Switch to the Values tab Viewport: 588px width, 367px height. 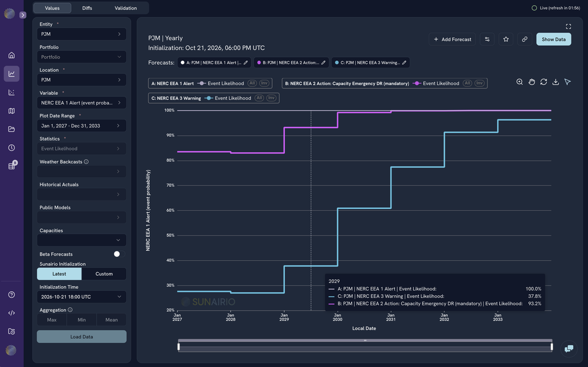pos(52,8)
